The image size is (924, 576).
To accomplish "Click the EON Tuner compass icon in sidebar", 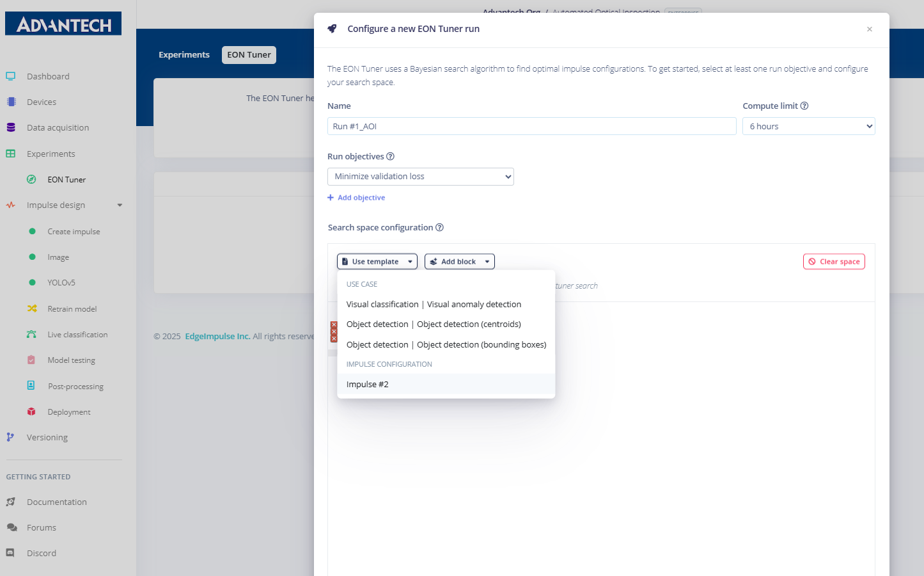I will 31,179.
